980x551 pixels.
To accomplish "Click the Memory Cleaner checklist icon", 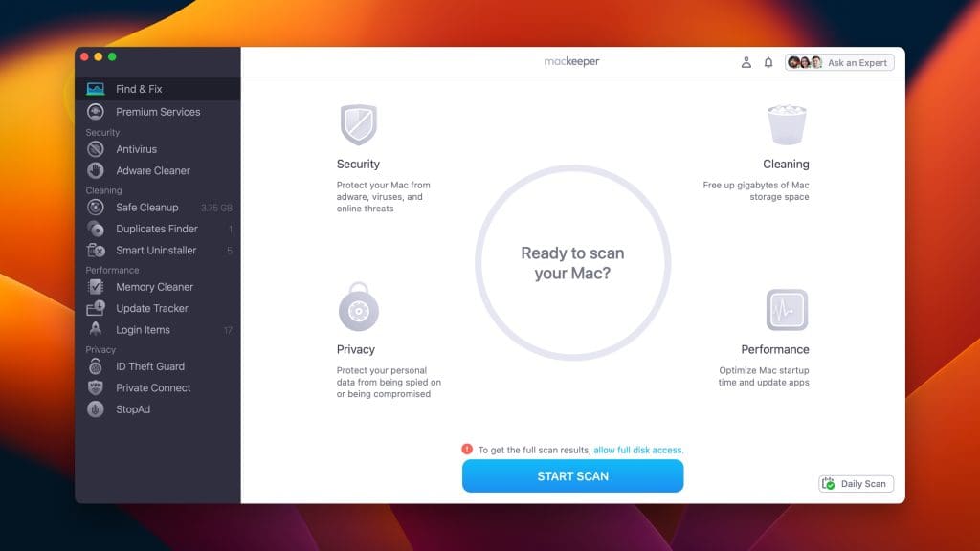I will [96, 287].
